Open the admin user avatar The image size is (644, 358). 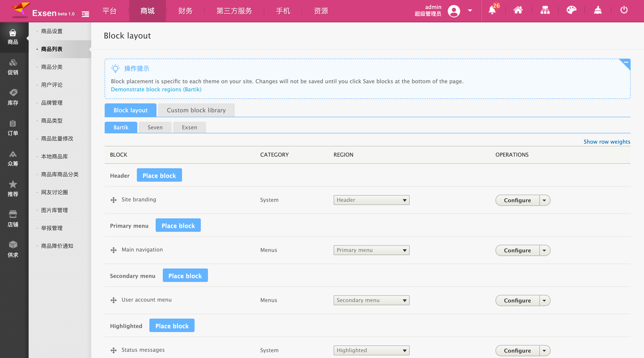(x=454, y=11)
